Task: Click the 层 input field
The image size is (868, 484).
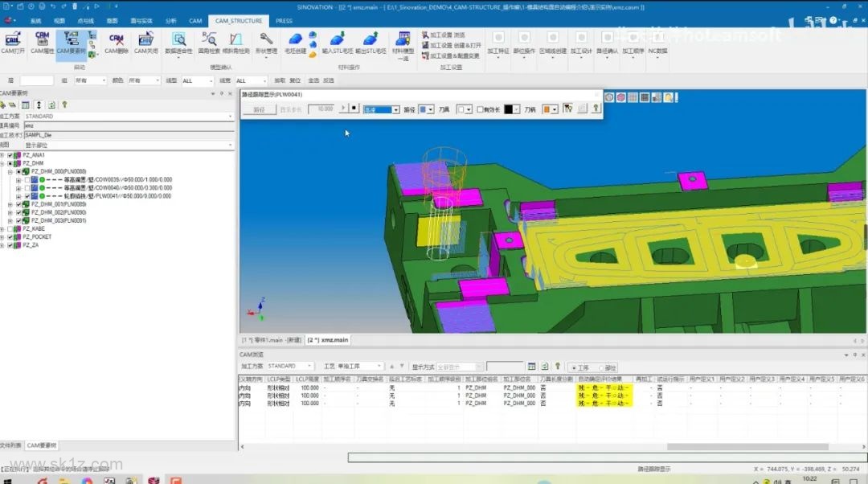Action: click(36, 81)
